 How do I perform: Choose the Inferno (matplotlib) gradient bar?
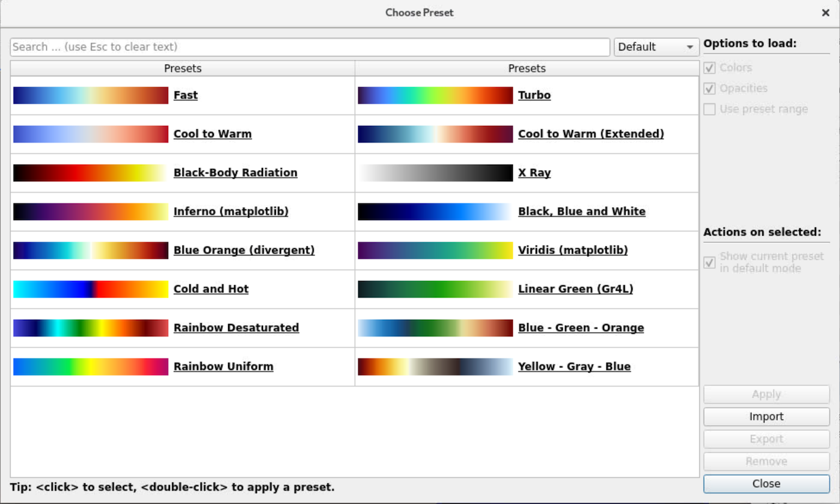90,211
